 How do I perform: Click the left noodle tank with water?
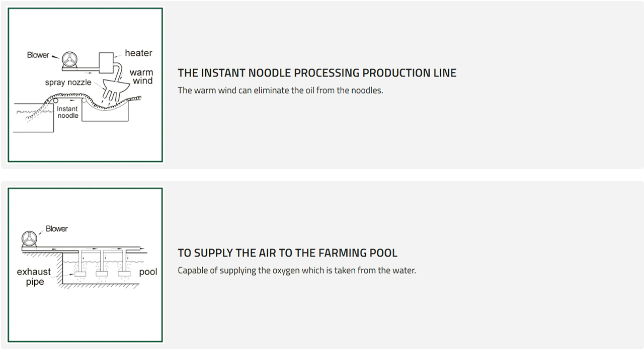coord(33,117)
